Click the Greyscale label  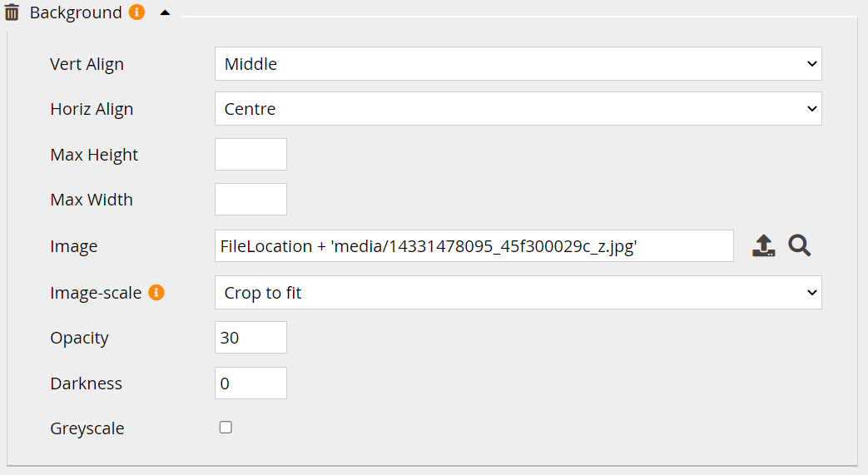coord(87,429)
